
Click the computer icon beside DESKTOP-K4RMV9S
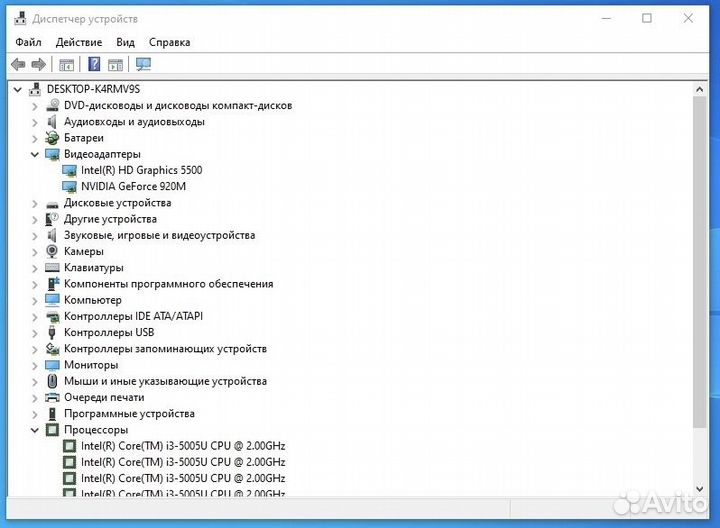(x=35, y=89)
